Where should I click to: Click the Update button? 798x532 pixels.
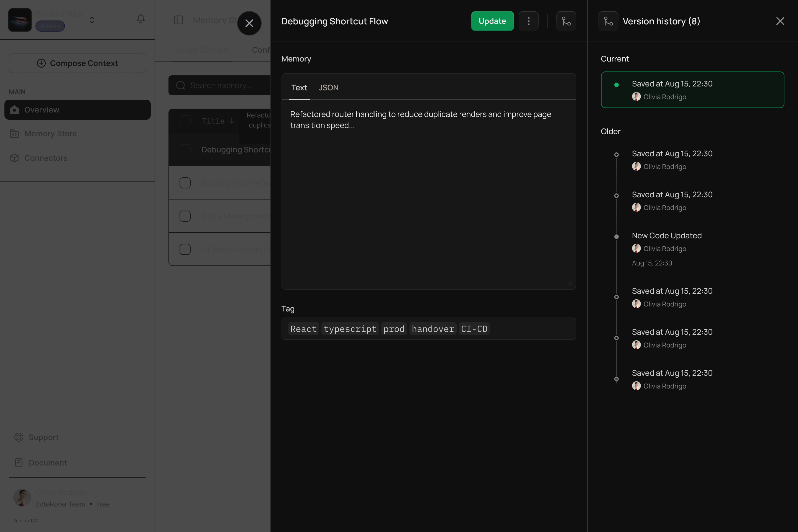click(492, 21)
